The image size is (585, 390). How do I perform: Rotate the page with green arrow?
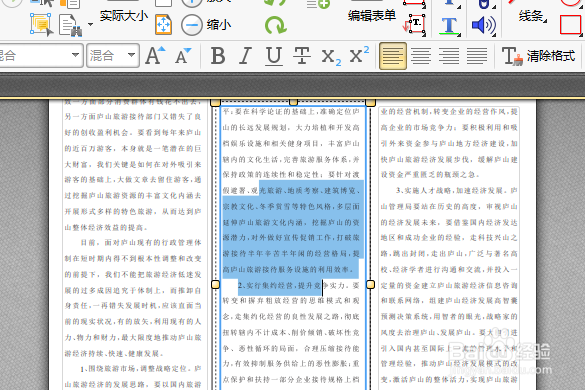pos(275,25)
